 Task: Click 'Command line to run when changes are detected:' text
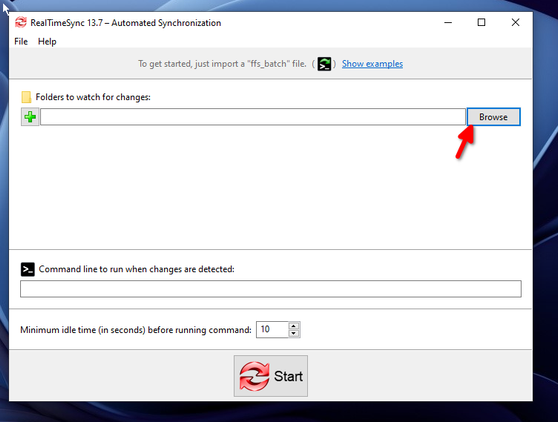tap(137, 269)
